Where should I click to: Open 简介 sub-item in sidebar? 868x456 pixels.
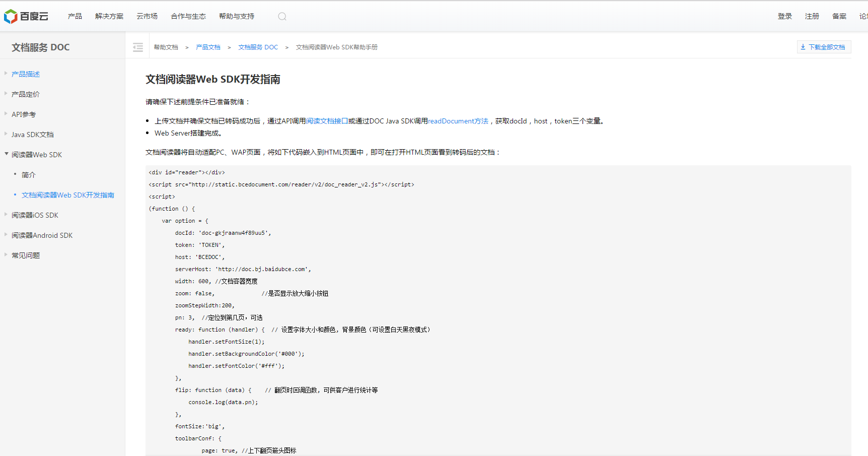tap(29, 175)
